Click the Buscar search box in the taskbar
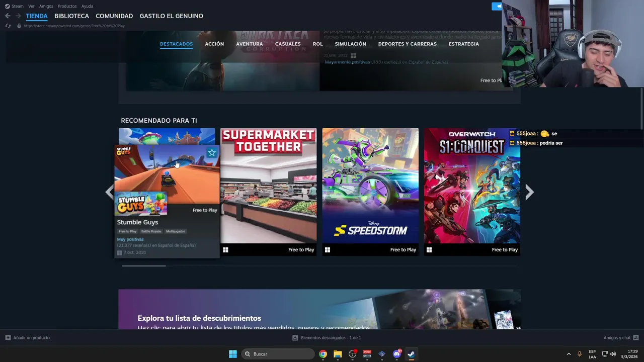This screenshot has width=644, height=362. (278, 354)
